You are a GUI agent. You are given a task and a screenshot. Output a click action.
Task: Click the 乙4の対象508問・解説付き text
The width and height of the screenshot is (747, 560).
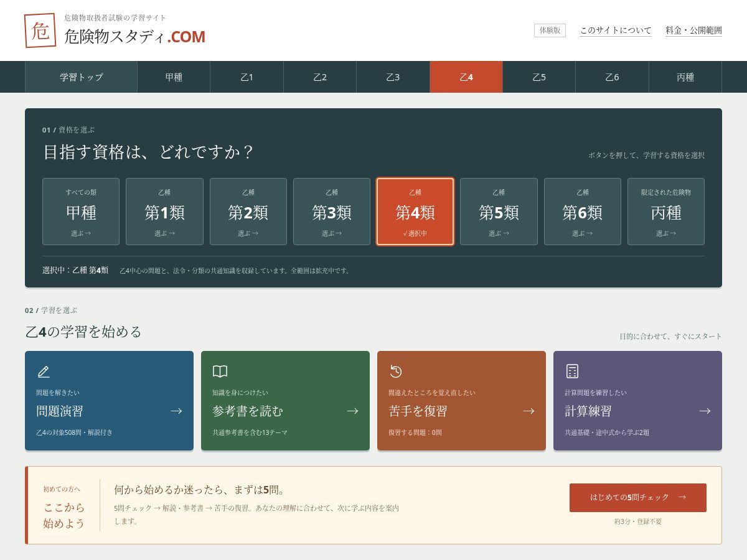tap(75, 432)
